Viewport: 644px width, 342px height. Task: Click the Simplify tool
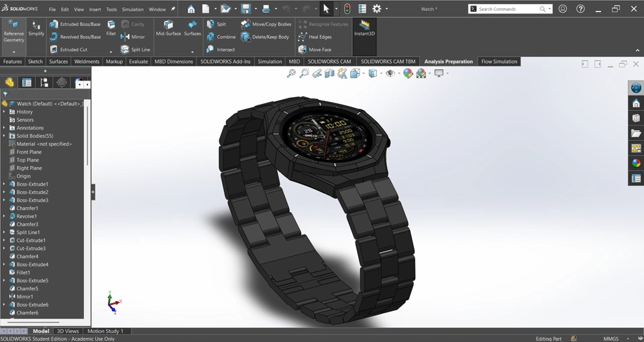(x=36, y=28)
